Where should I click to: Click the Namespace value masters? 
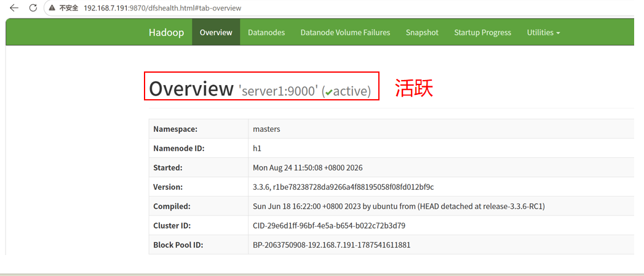click(x=266, y=129)
